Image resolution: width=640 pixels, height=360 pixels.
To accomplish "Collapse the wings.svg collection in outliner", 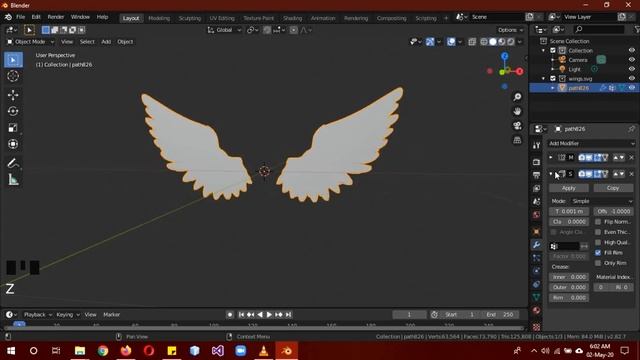I will (544, 79).
